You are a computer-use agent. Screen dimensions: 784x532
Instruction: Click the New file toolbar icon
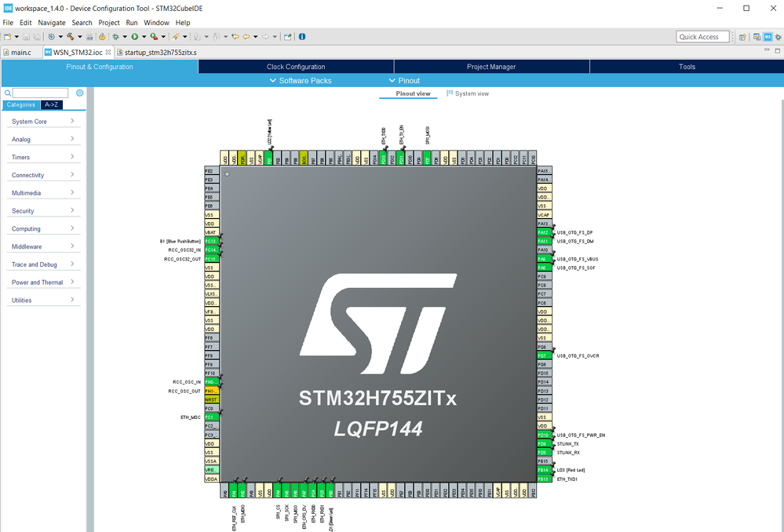pyautogui.click(x=8, y=37)
